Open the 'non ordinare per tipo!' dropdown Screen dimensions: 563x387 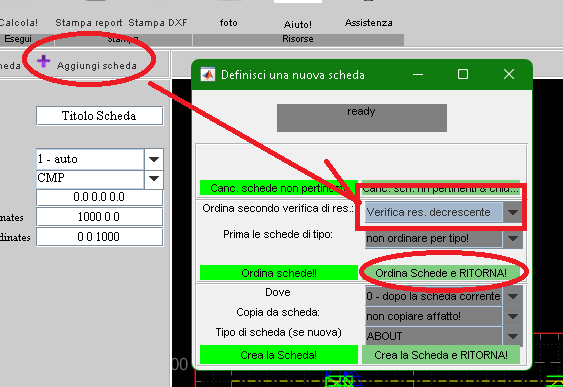click(x=444, y=238)
